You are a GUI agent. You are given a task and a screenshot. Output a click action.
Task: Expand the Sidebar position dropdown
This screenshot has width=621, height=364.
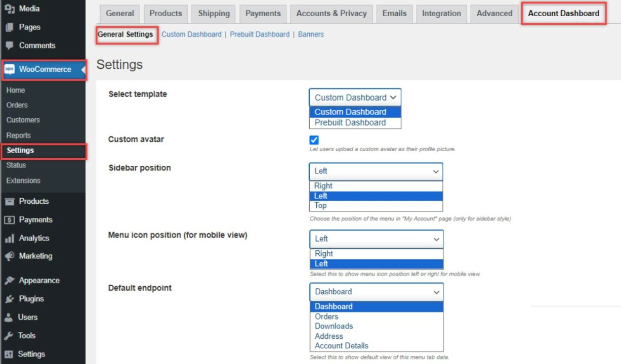[376, 171]
